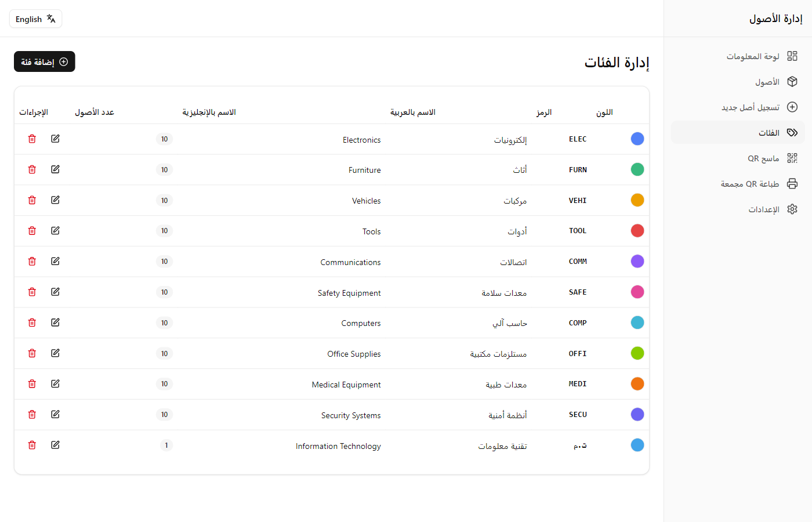This screenshot has width=812, height=522.
Task: Edit the Furniture category
Action: [x=55, y=169]
